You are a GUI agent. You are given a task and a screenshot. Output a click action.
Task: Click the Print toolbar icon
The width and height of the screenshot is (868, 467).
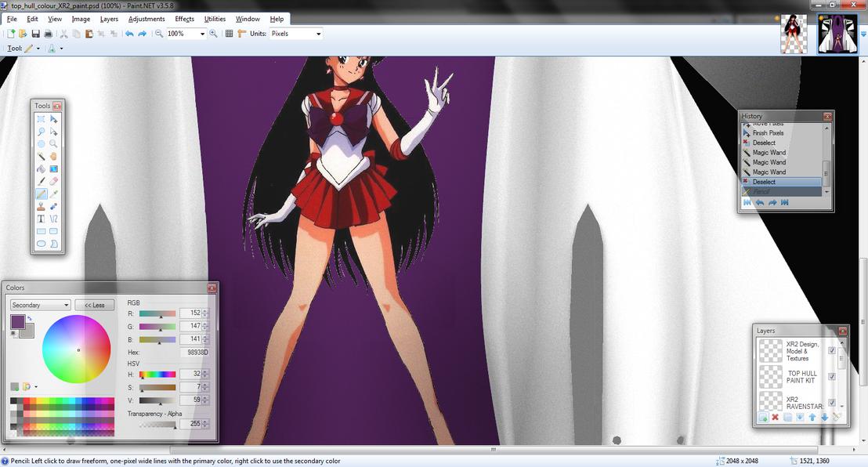point(48,34)
